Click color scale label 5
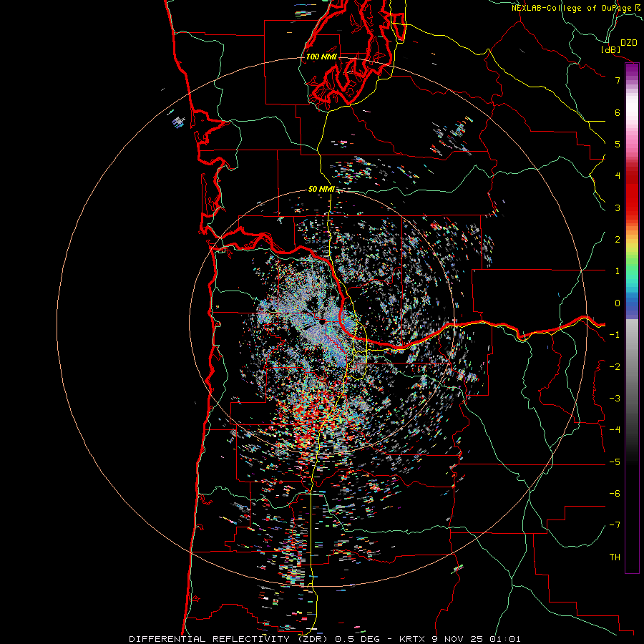Image resolution: width=644 pixels, height=644 pixels. pos(618,144)
